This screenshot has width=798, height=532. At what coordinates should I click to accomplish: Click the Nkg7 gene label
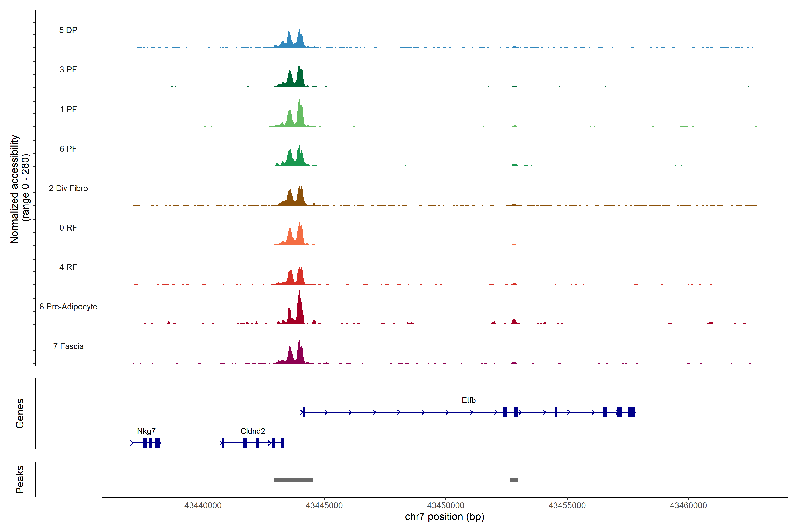[x=146, y=431]
